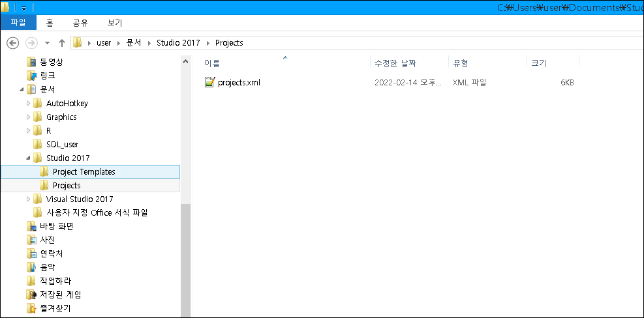This screenshot has width=644, height=318.
Task: Click the 바탕 화면 folder icon
Action: [x=31, y=227]
